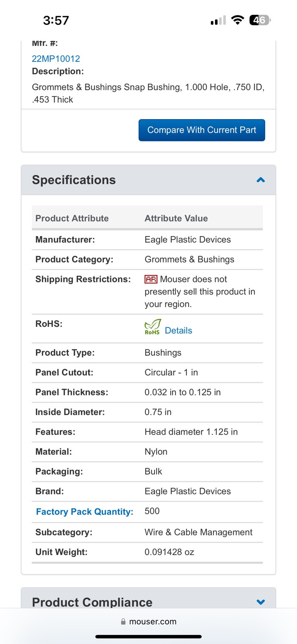Viewport: 297px width, 644px height.
Task: Tap the lock icon beside mouser.com
Action: tap(123, 621)
